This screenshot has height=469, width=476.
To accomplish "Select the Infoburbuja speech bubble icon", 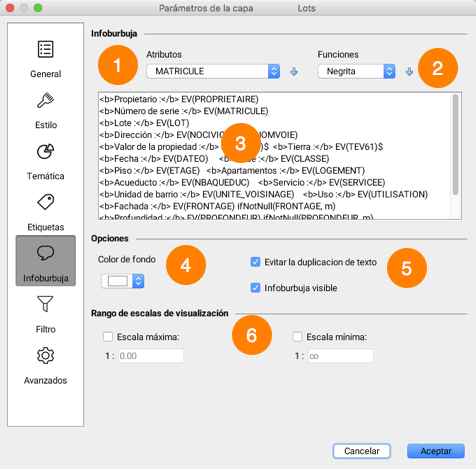I will coord(45,253).
